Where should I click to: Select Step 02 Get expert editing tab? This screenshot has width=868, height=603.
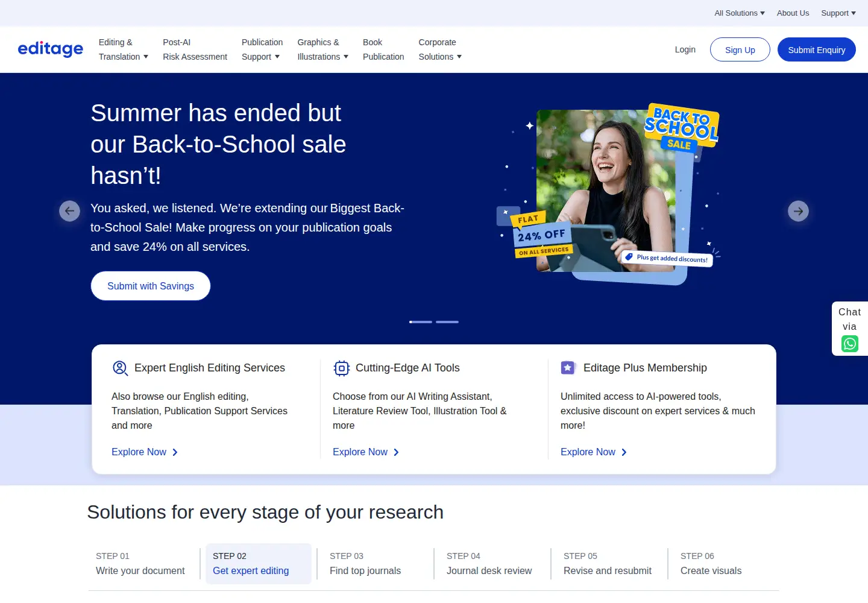(x=258, y=564)
